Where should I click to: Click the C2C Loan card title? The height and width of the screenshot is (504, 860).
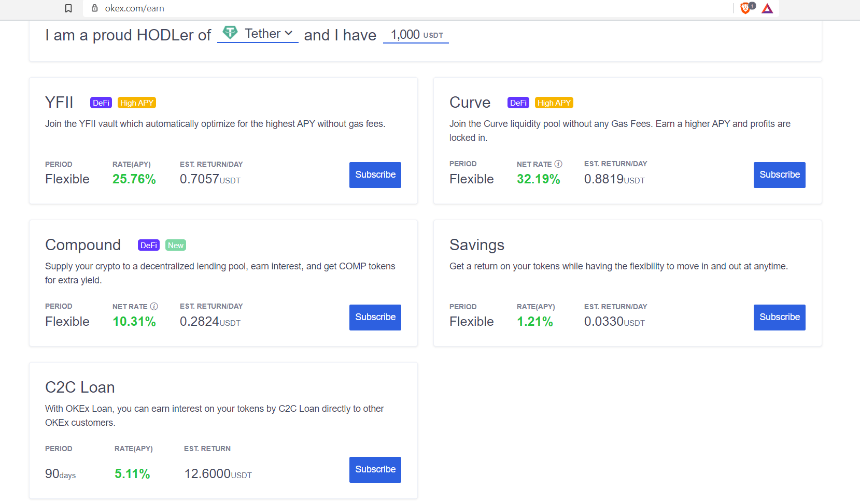80,387
